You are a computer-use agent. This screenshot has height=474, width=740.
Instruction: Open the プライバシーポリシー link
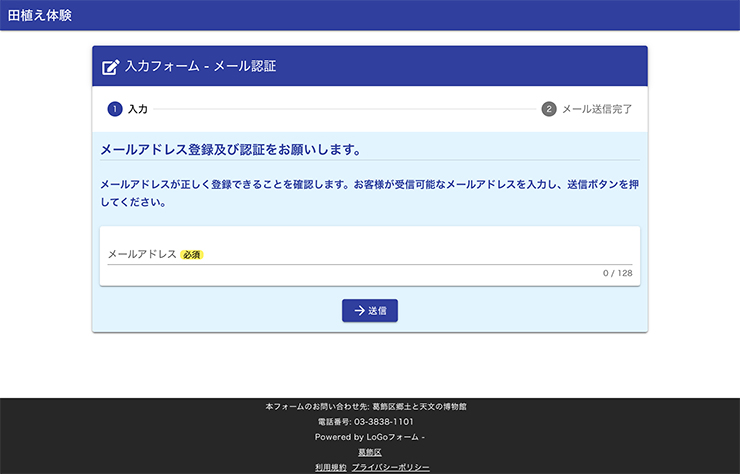tap(391, 467)
